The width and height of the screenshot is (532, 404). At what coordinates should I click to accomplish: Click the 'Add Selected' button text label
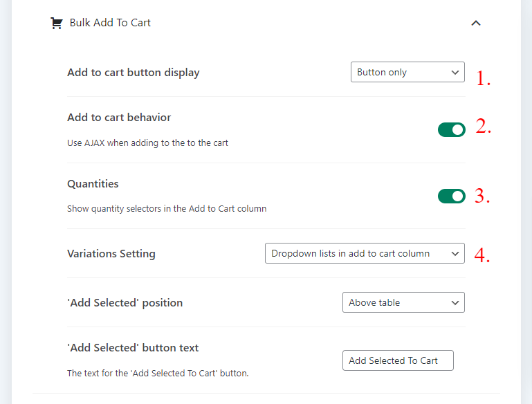tap(133, 348)
